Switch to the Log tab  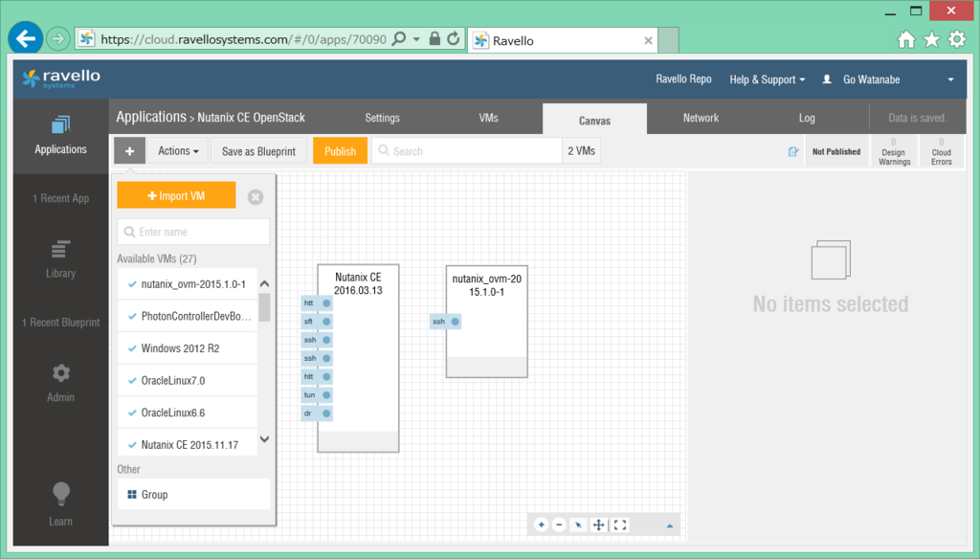pos(806,118)
